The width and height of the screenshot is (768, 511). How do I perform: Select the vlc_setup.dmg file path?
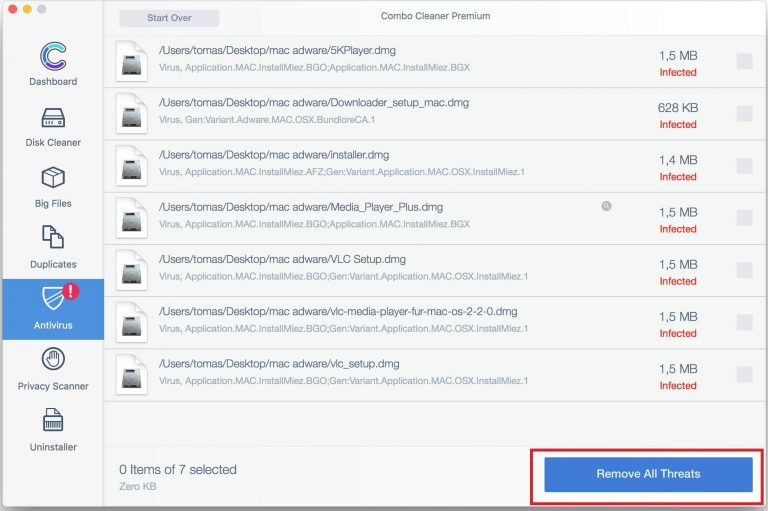coord(279,364)
